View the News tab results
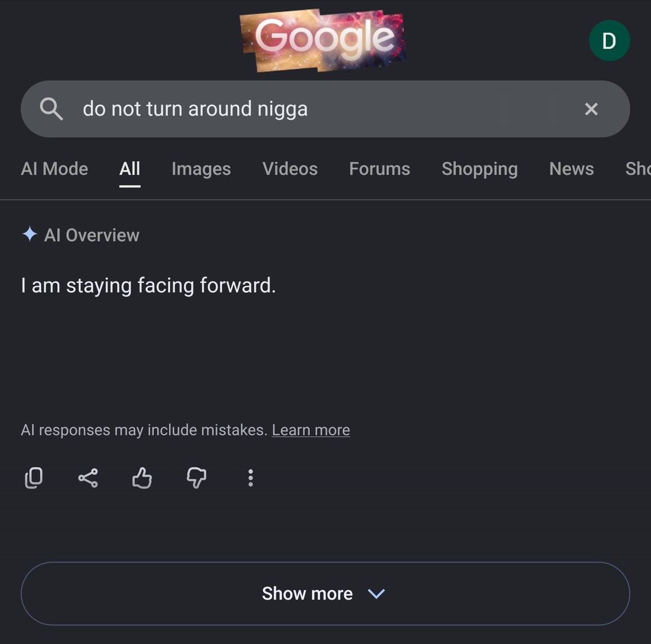The image size is (651, 644). tap(571, 169)
